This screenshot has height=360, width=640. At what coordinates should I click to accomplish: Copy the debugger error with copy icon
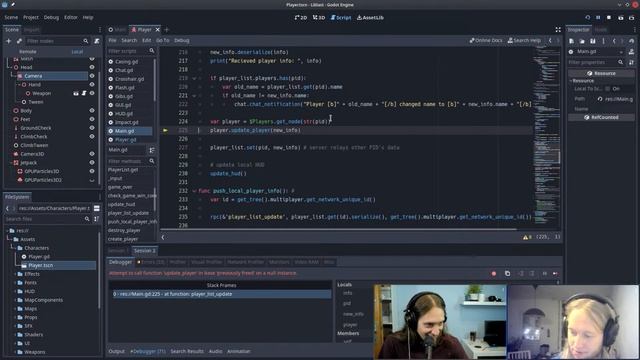[x=507, y=273]
